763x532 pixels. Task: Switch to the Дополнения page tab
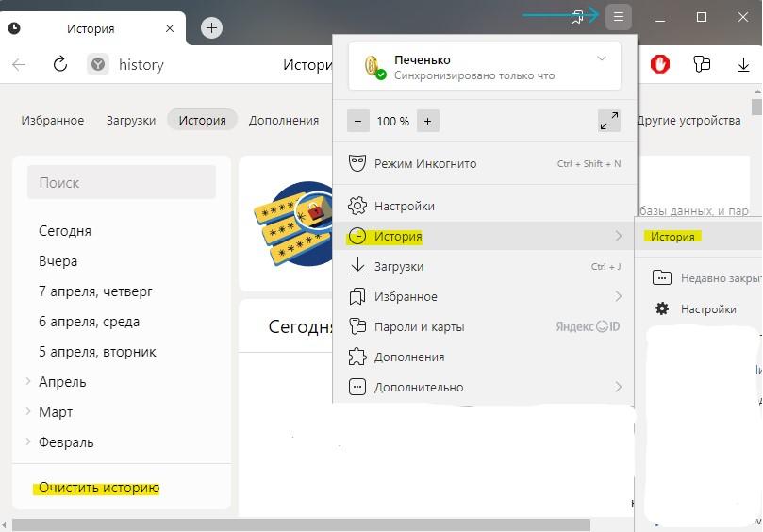tap(284, 120)
